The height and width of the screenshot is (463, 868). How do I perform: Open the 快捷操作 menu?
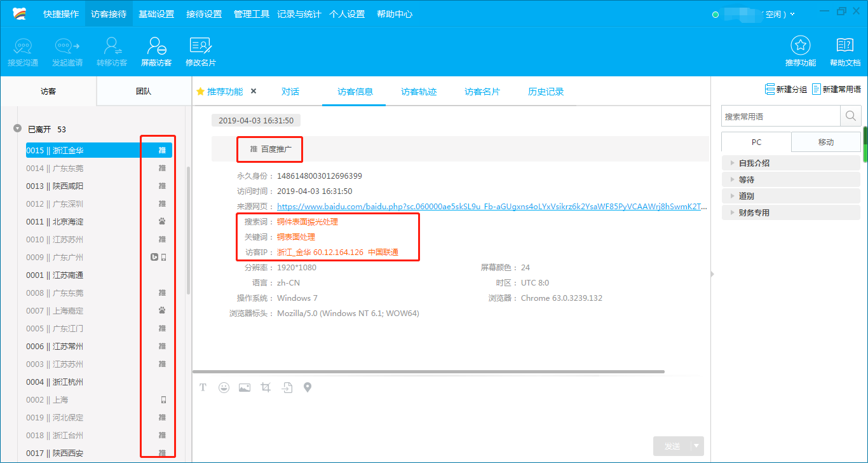point(61,14)
